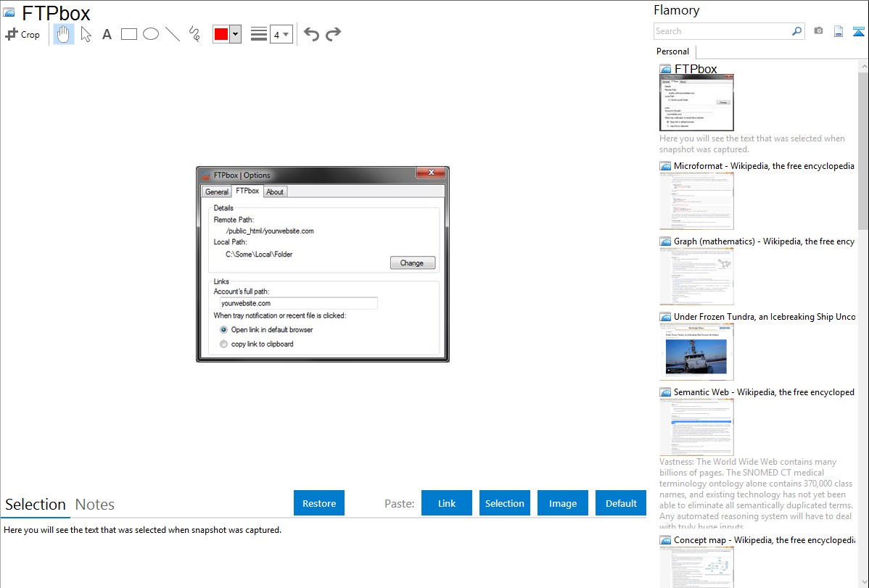Image resolution: width=869 pixels, height=588 pixels.
Task: Paste as Link button
Action: 447,503
